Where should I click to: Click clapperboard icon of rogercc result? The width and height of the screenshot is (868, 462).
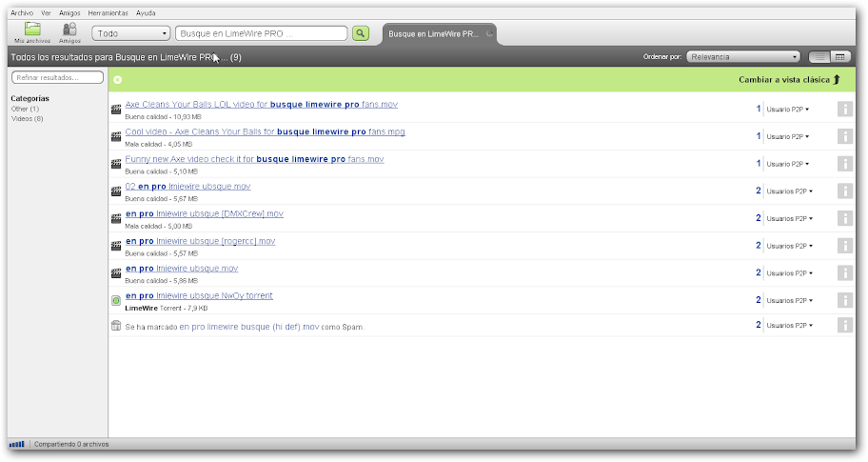coord(116,246)
